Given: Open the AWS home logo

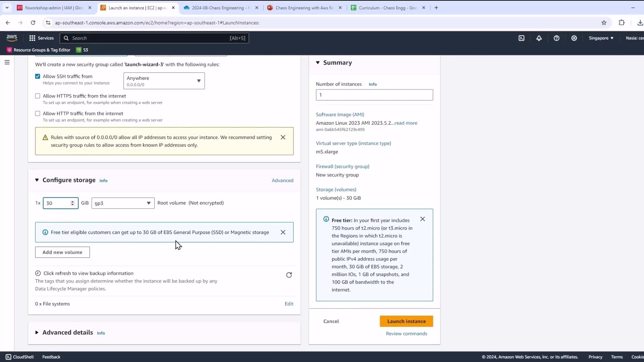Looking at the screenshot, I should pos(12,38).
